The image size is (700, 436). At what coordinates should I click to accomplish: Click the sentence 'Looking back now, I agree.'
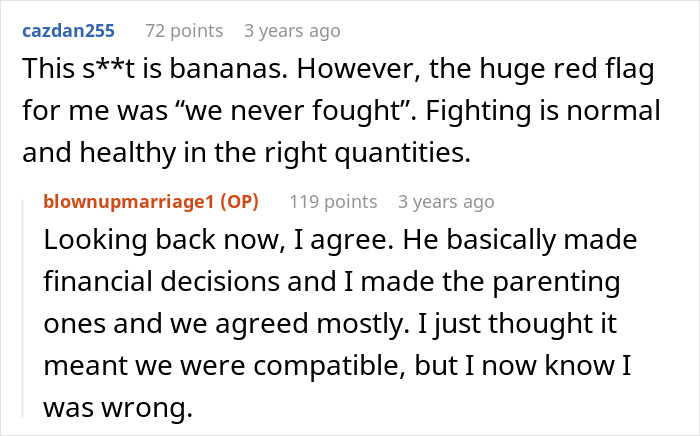(x=218, y=240)
